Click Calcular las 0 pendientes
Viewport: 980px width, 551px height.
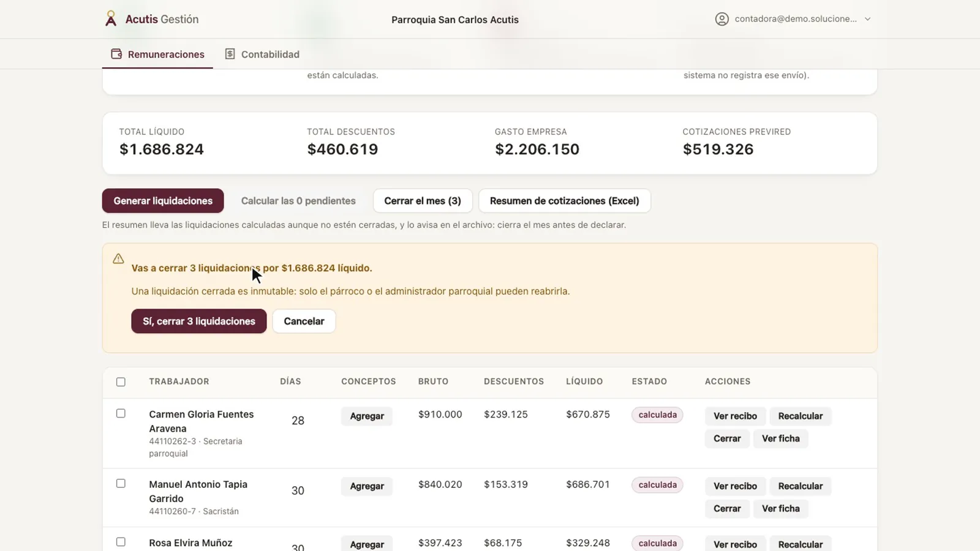(298, 201)
